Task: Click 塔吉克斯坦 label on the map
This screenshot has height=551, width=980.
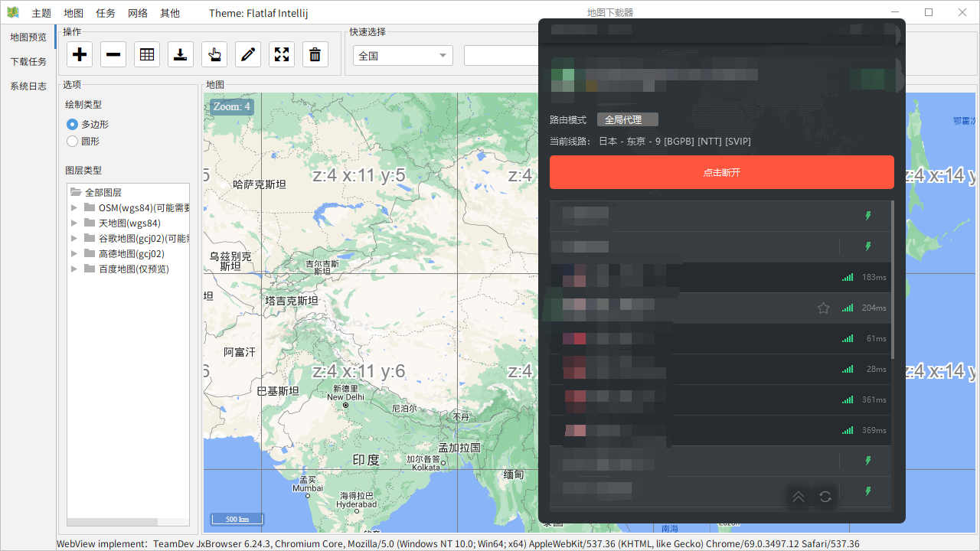Action: point(292,301)
